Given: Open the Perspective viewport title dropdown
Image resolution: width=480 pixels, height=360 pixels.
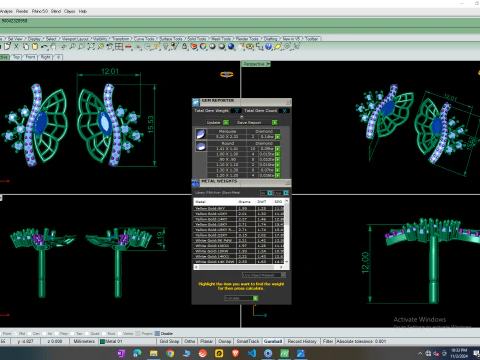Looking at the screenshot, I should tap(268, 64).
